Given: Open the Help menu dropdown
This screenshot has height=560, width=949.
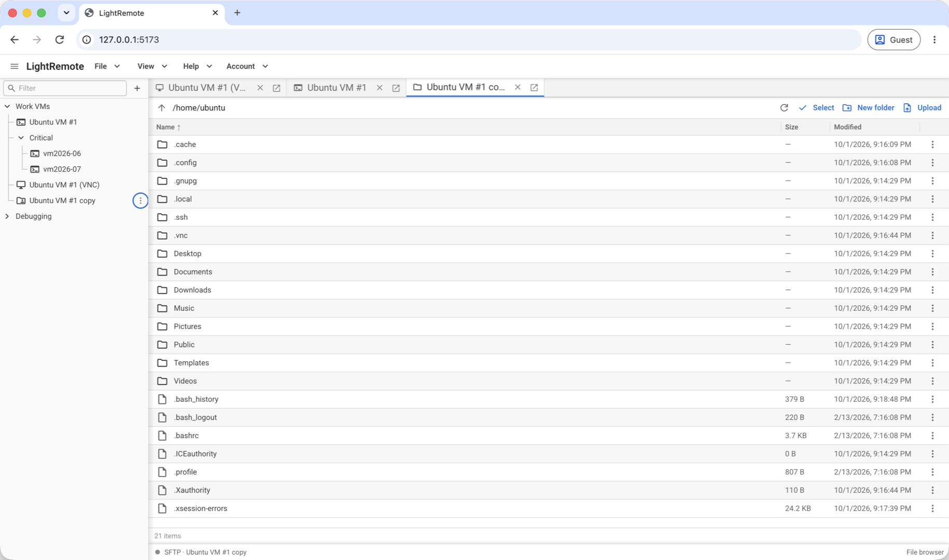Looking at the screenshot, I should coord(197,66).
